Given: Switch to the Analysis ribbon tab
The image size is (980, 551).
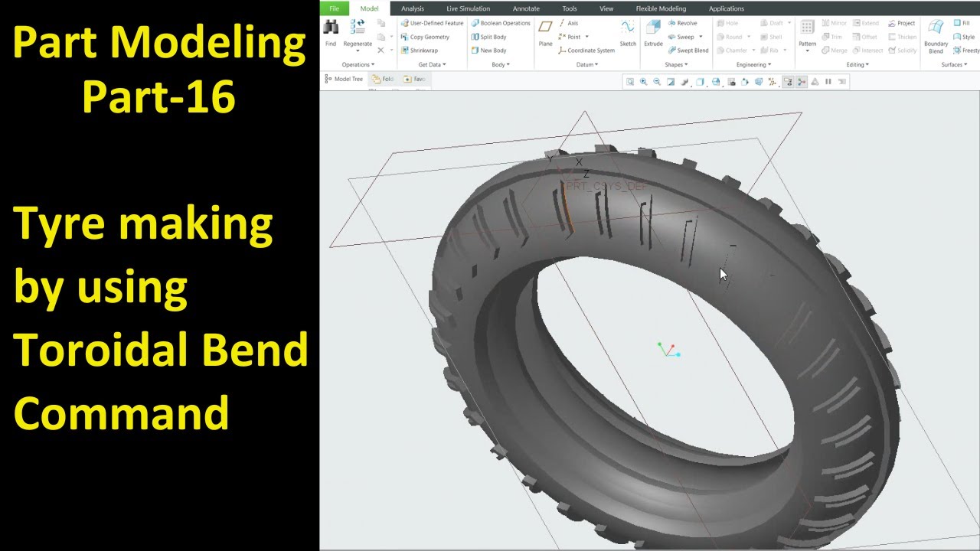Looking at the screenshot, I should (412, 8).
